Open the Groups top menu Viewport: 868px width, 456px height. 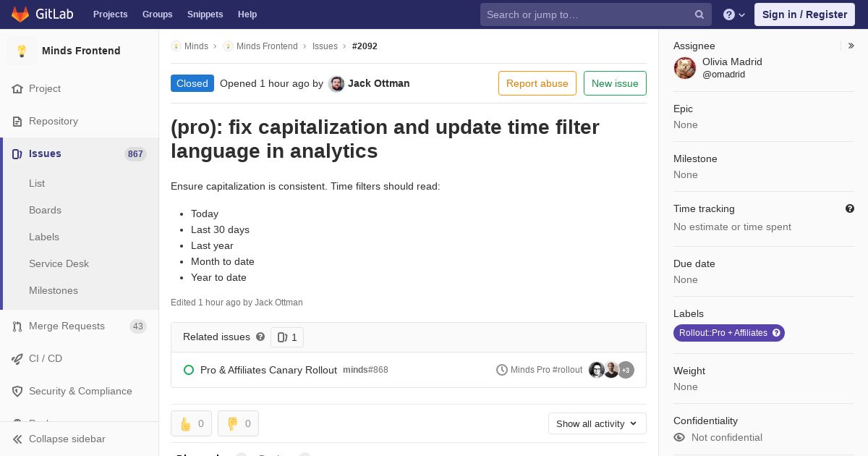[158, 14]
